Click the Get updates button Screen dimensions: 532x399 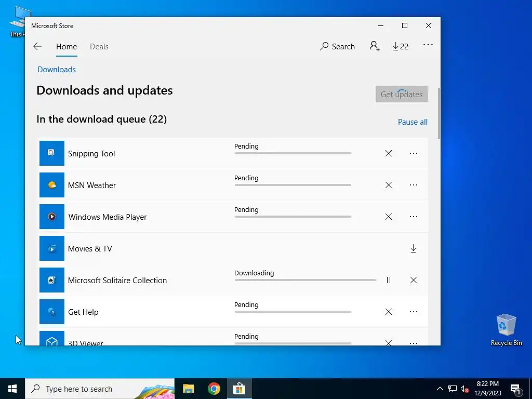402,94
